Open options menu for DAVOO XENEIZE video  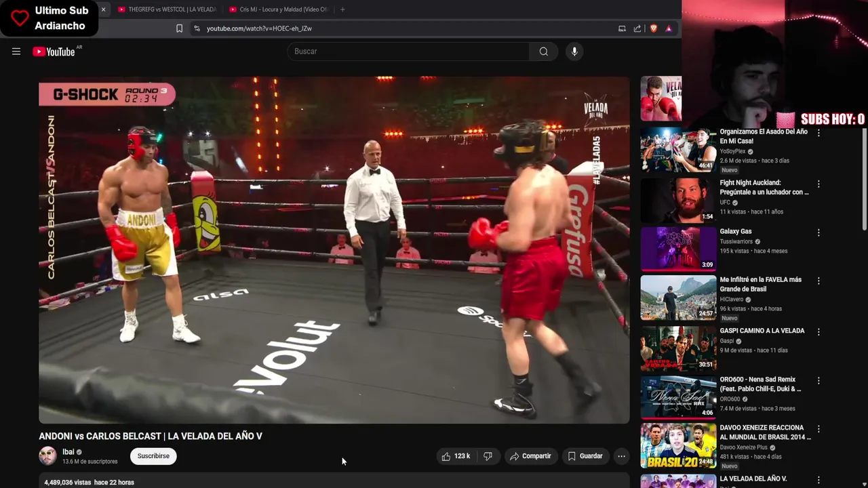(818, 429)
